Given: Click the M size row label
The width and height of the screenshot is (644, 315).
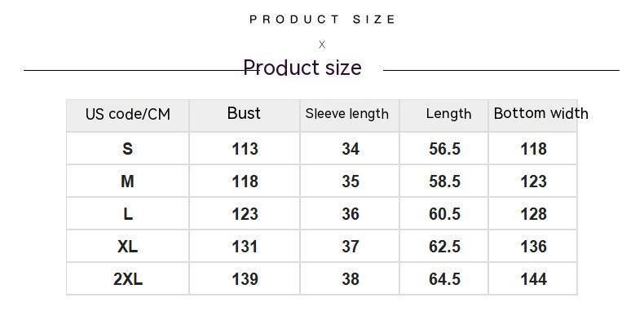Looking at the screenshot, I should 128,181.
